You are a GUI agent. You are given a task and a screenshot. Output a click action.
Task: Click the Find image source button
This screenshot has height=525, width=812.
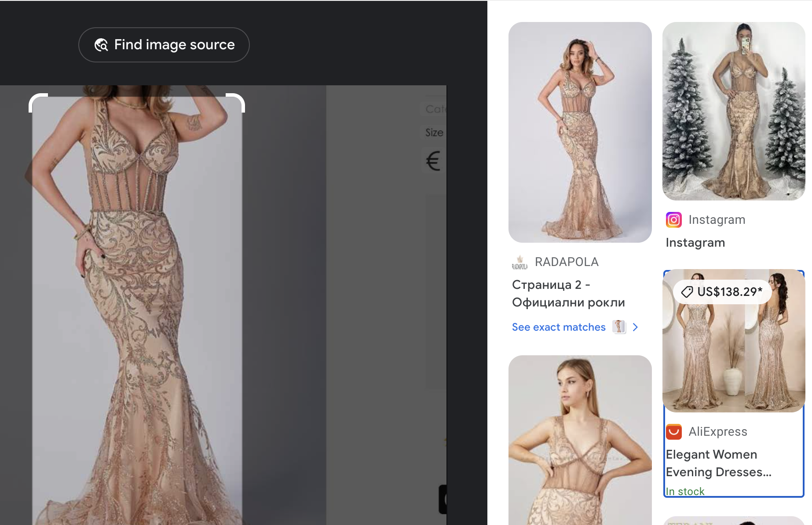[164, 45]
